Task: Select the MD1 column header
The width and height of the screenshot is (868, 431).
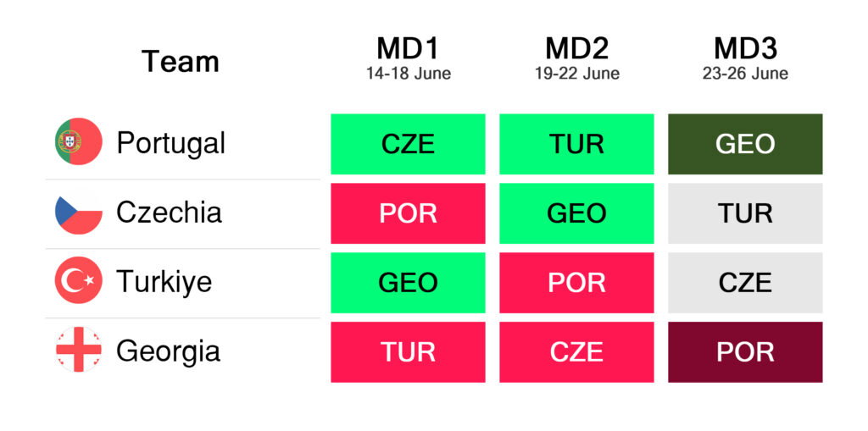Action: pyautogui.click(x=408, y=48)
